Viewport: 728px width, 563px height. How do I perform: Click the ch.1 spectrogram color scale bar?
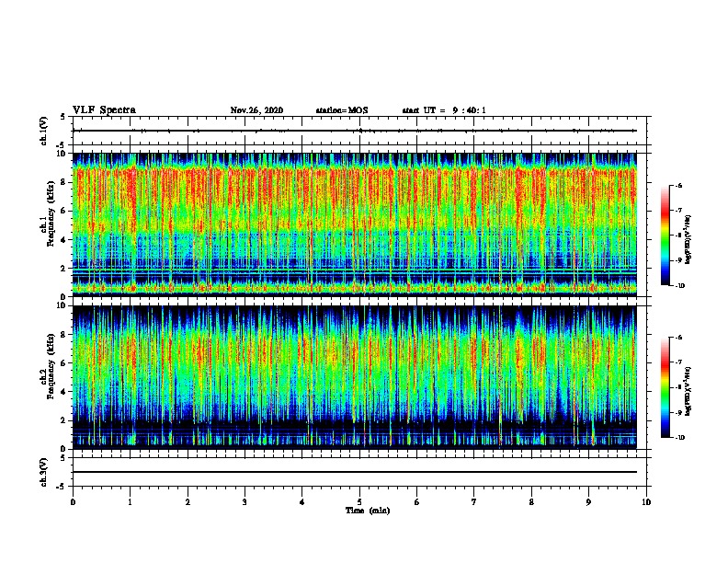click(665, 236)
